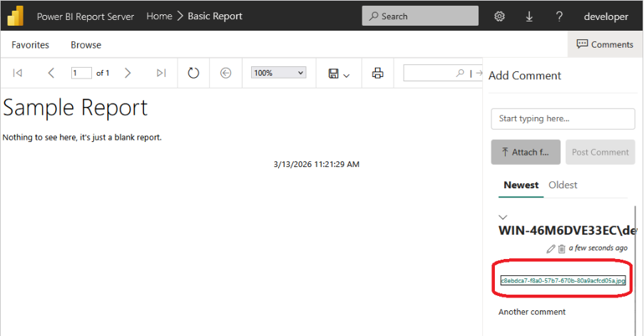644x336 pixels.
Task: Click the back to parent report icon
Action: coord(226,73)
